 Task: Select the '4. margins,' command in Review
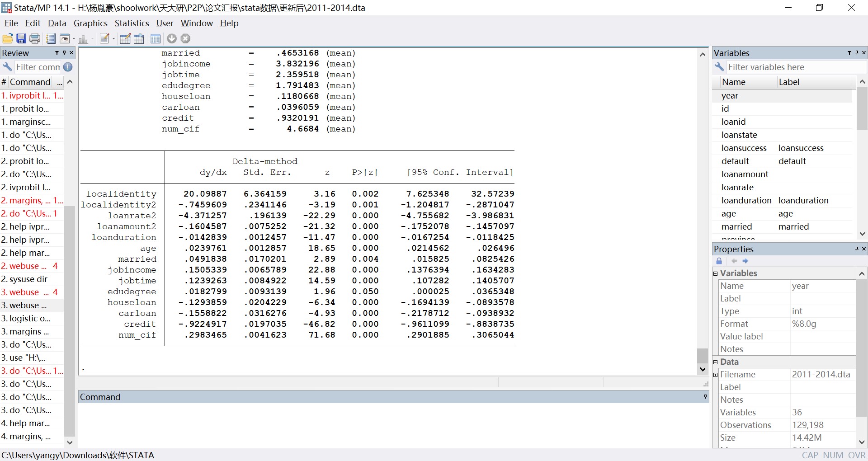32,436
